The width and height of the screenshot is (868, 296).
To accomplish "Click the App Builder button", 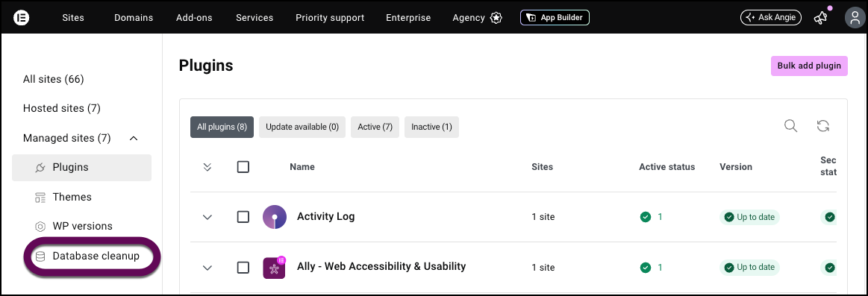I will pyautogui.click(x=555, y=18).
